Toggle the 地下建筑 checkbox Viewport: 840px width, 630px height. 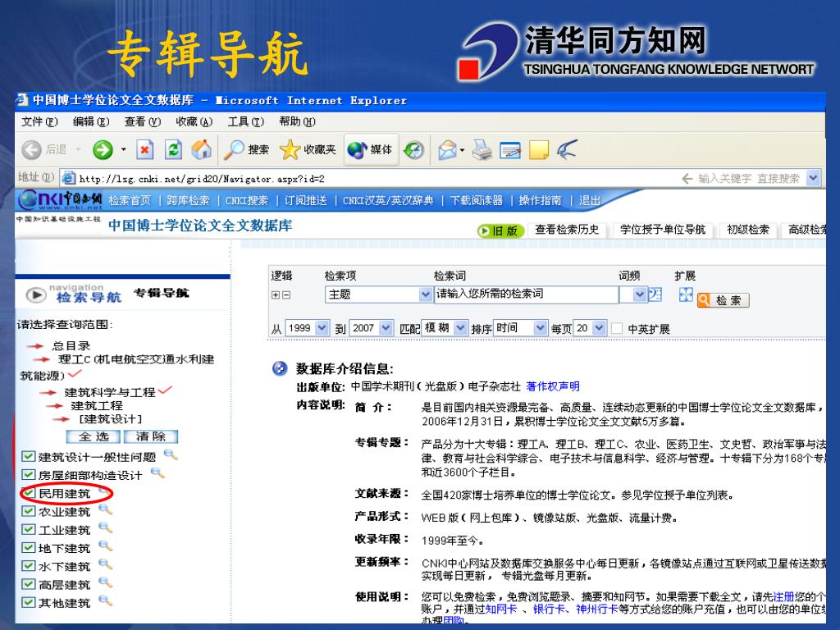pyautogui.click(x=28, y=547)
